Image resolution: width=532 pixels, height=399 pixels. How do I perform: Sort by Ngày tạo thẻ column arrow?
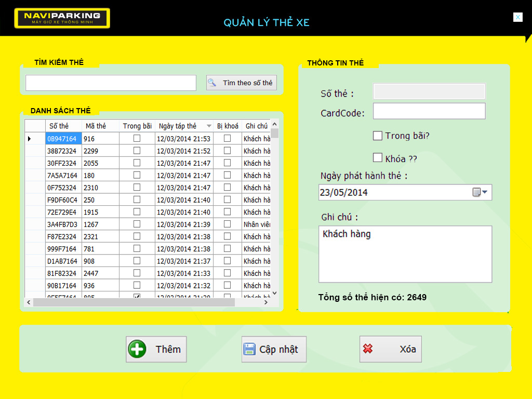click(209, 126)
